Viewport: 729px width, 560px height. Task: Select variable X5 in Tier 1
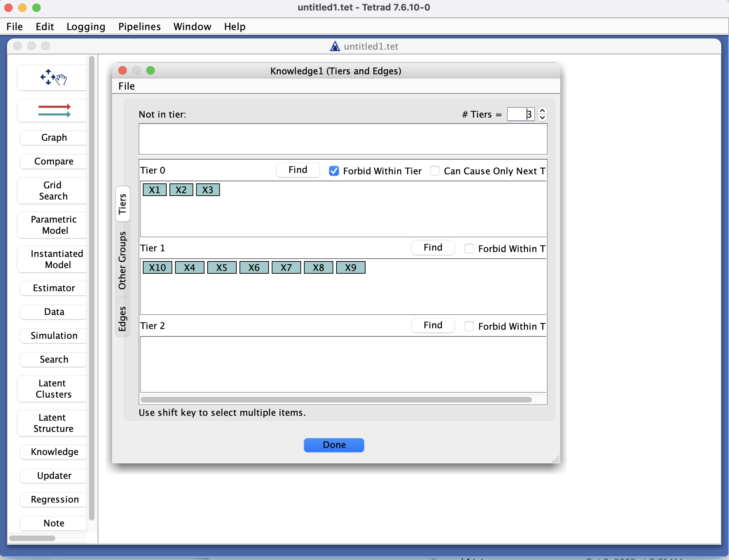pos(222,267)
